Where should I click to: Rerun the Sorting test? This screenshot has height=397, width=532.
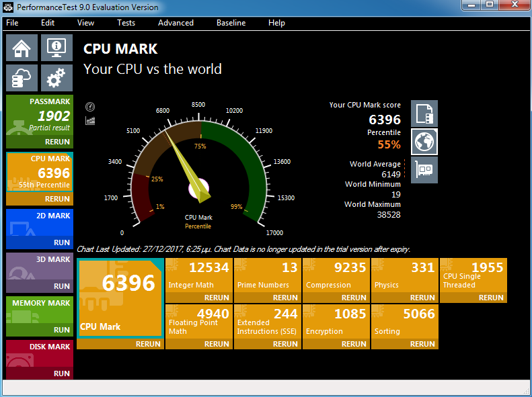tap(405, 344)
